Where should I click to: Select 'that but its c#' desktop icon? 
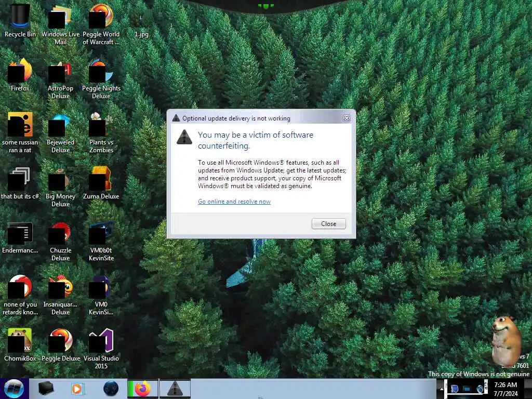pyautogui.click(x=20, y=183)
